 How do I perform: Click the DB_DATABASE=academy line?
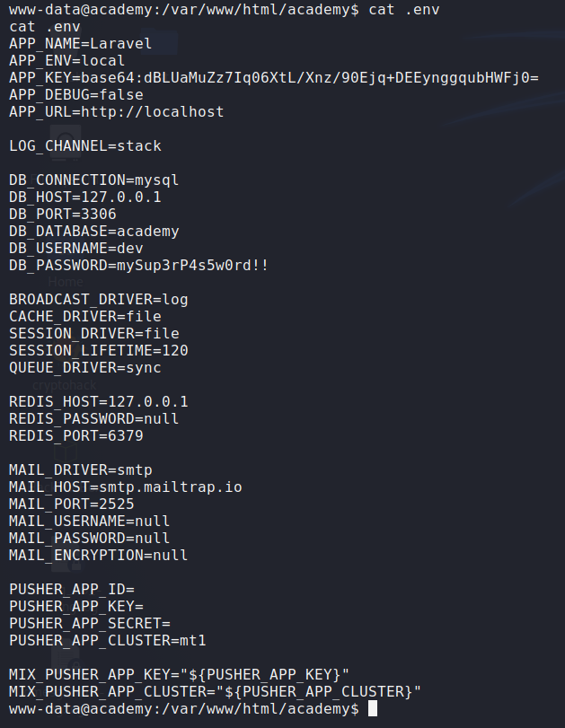click(93, 231)
